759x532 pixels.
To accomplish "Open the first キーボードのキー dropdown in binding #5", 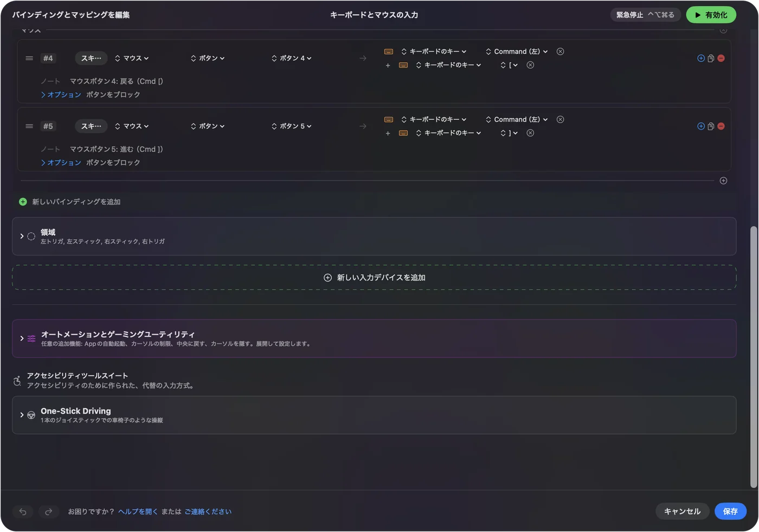I will coord(434,119).
